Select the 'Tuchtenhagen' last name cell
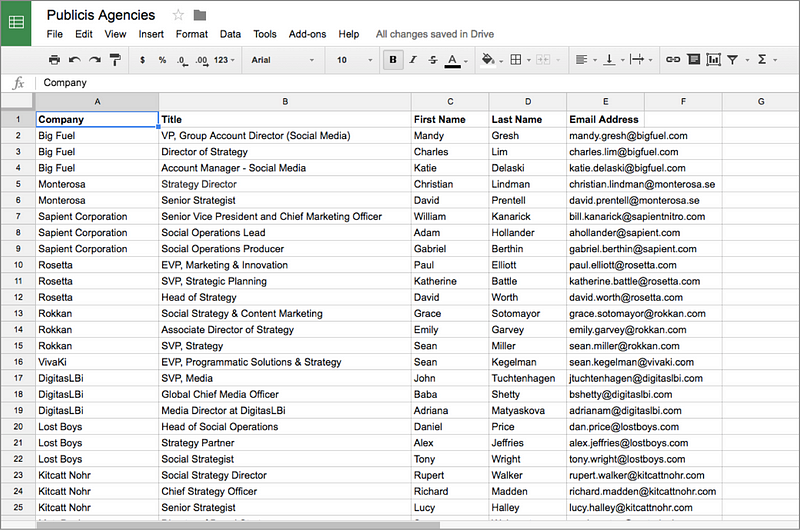Screen dimensions: 800x530 (x=528, y=378)
